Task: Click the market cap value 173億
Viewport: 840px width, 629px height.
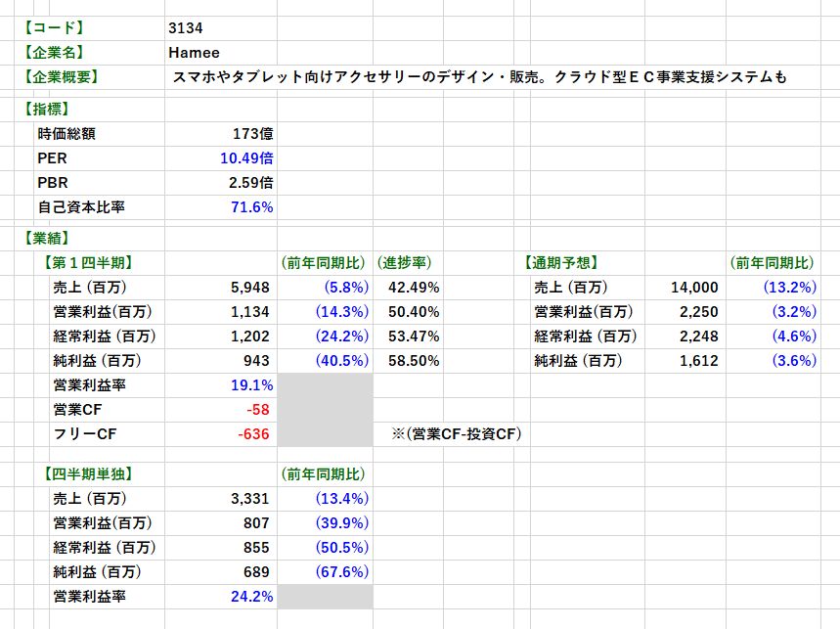Action: (x=253, y=134)
